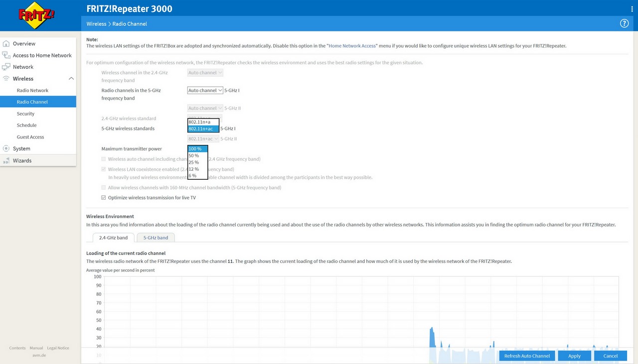Viewport: 638px width, 364px height.
Task: Open the Manual link
Action: (x=36, y=348)
